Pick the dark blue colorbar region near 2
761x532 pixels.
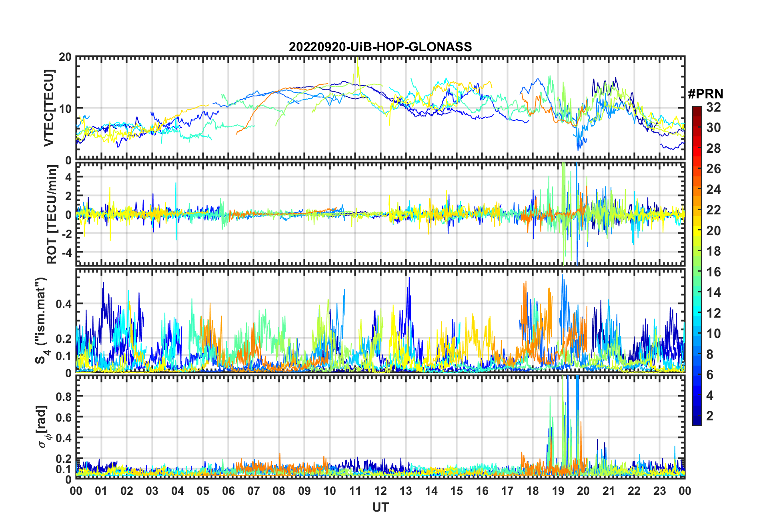point(697,416)
